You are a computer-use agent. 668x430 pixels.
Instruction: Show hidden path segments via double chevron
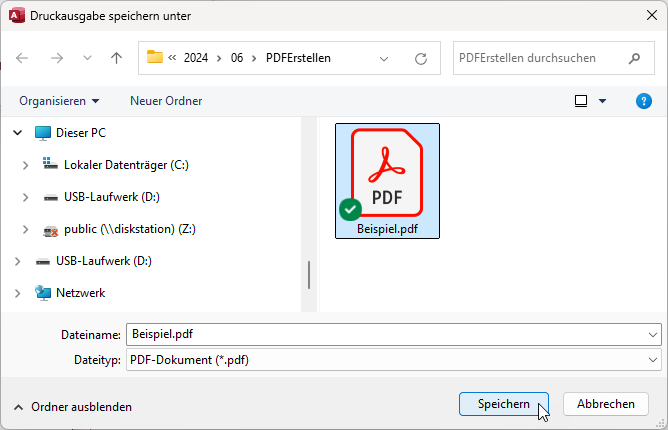[172, 58]
